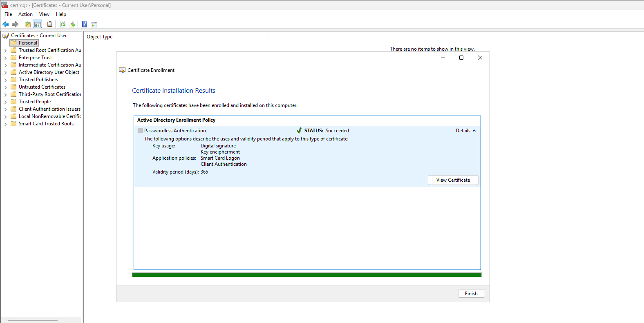644x323 pixels.
Task: Click the 'Digital signature' key usage value
Action: point(218,146)
